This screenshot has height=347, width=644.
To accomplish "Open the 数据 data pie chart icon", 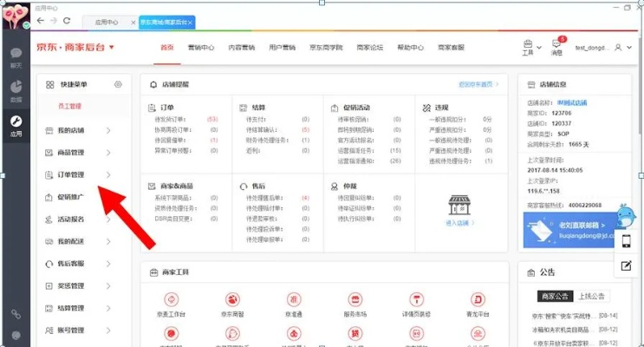I will [16, 89].
